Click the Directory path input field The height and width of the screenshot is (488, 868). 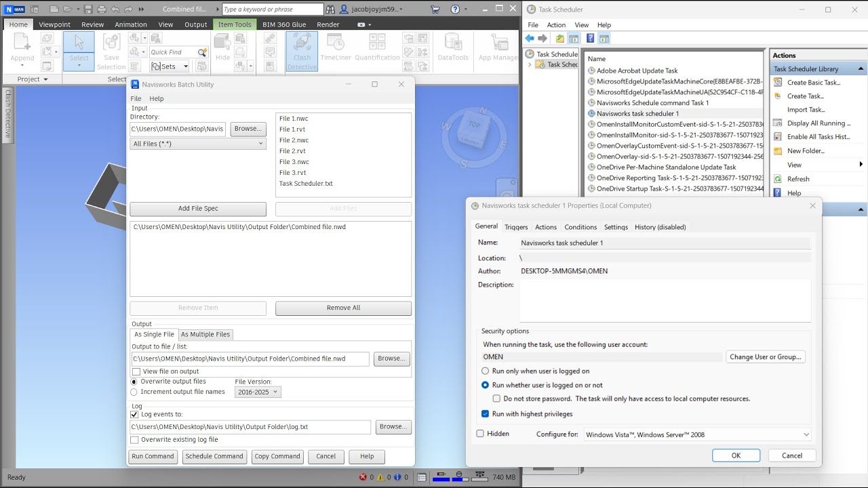[178, 129]
